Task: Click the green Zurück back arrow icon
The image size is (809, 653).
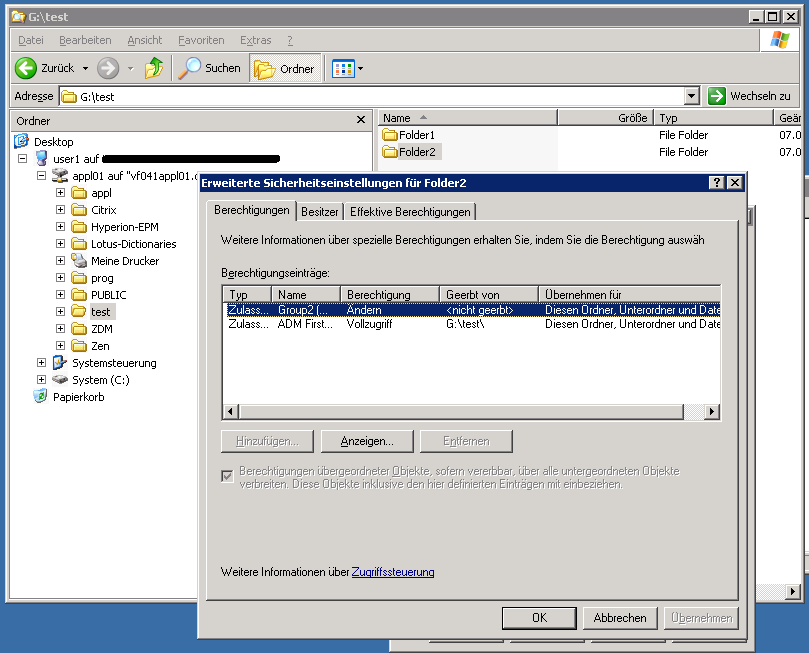Action: pyautogui.click(x=26, y=68)
